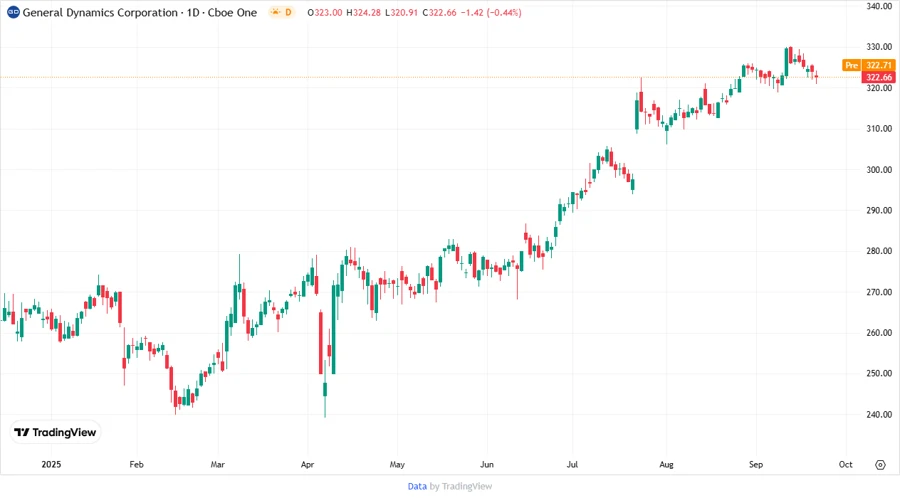Click the General Dynamics logo icon
The height and width of the screenshot is (498, 900).
(13, 12)
